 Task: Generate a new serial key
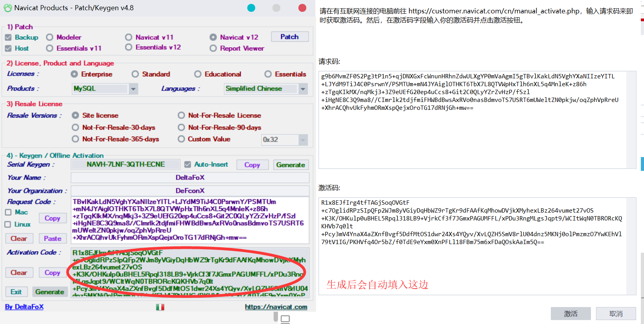[x=291, y=165]
